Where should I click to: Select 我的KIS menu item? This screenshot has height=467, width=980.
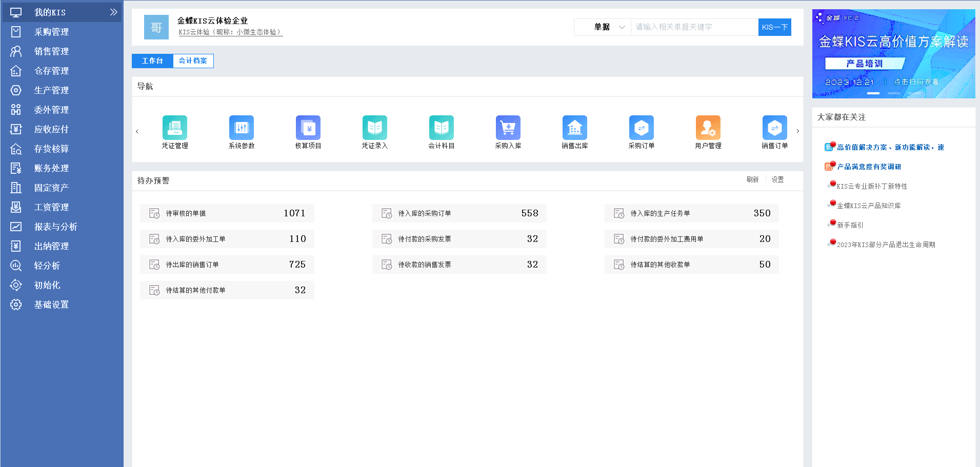coord(62,12)
